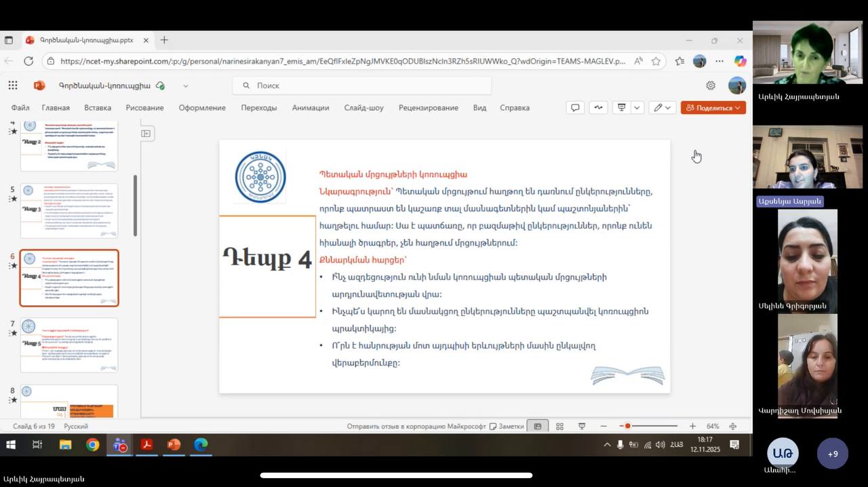Open the Microsoft 365 app launcher grid
This screenshot has height=487, width=868.
coord(13,85)
